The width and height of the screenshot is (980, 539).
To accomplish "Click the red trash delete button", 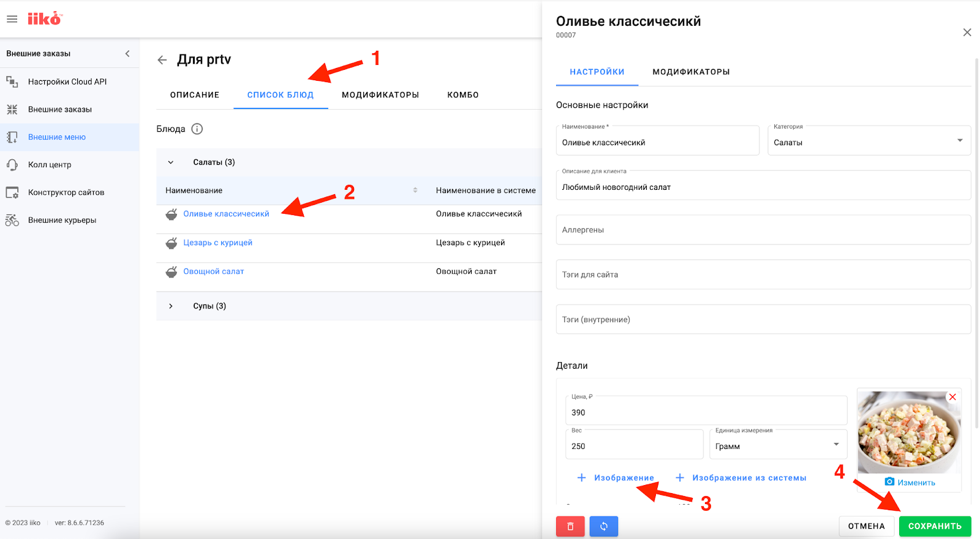I will pos(570,526).
